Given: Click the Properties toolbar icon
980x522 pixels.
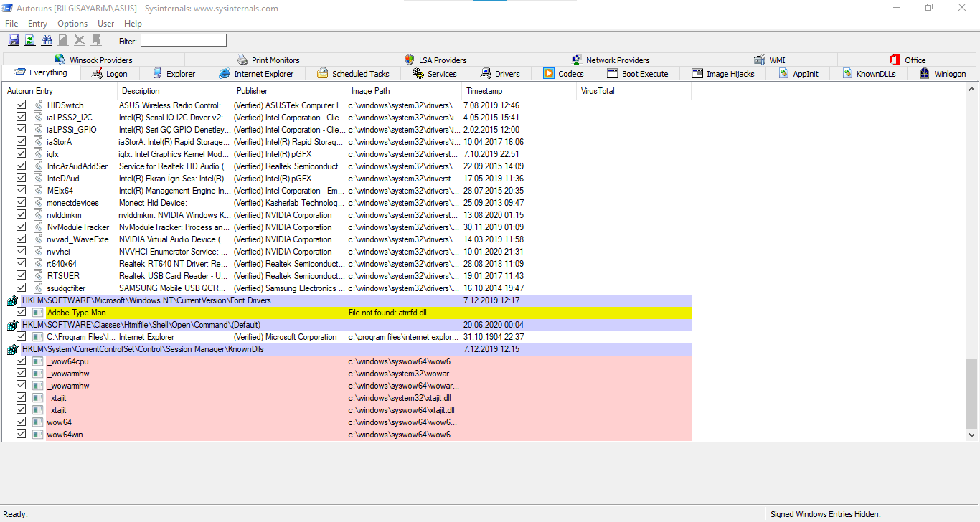Looking at the screenshot, I should [63, 41].
